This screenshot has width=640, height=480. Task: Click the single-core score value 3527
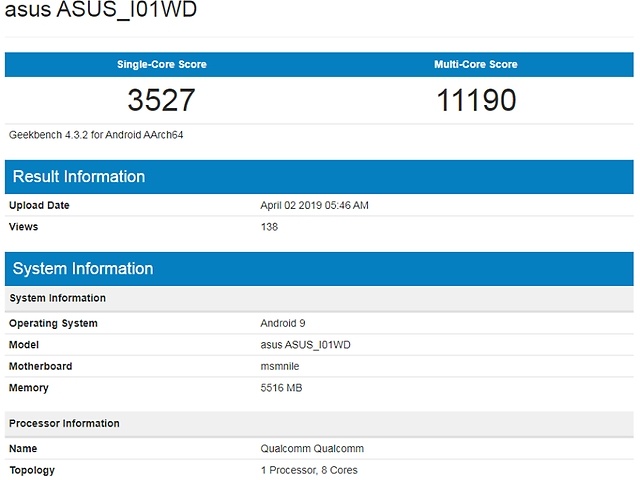click(162, 100)
